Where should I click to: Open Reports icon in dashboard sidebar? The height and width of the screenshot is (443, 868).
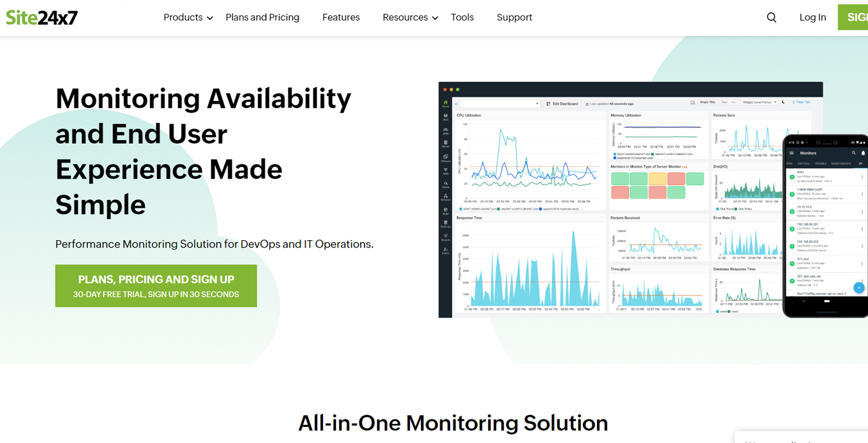445,237
